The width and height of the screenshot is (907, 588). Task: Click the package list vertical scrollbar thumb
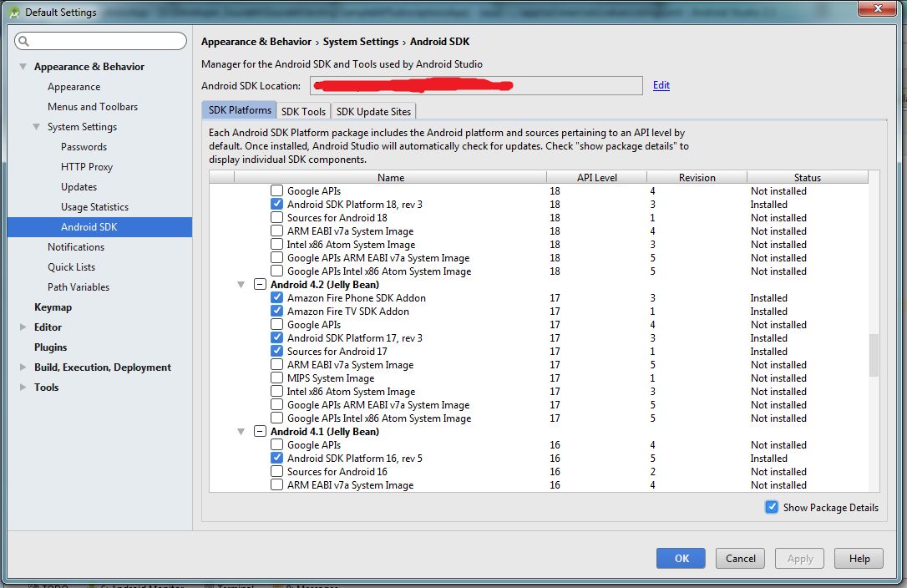click(x=874, y=355)
